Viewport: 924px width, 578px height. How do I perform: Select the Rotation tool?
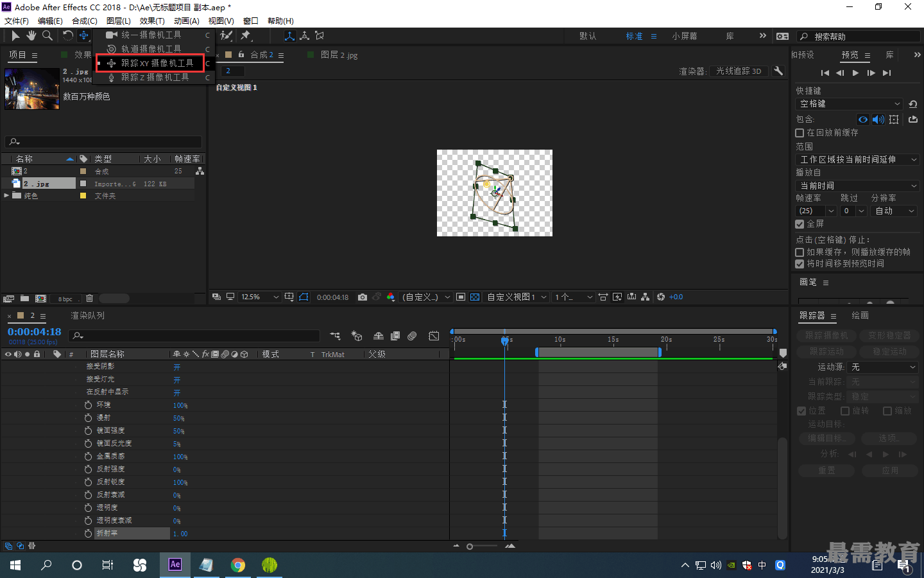click(x=68, y=36)
